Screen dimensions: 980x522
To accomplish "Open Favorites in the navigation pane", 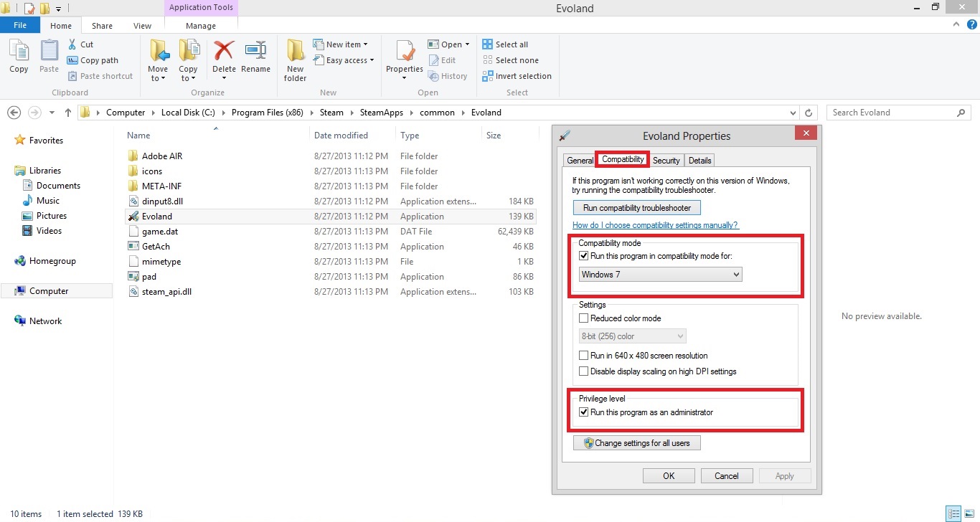I will pos(39,141).
